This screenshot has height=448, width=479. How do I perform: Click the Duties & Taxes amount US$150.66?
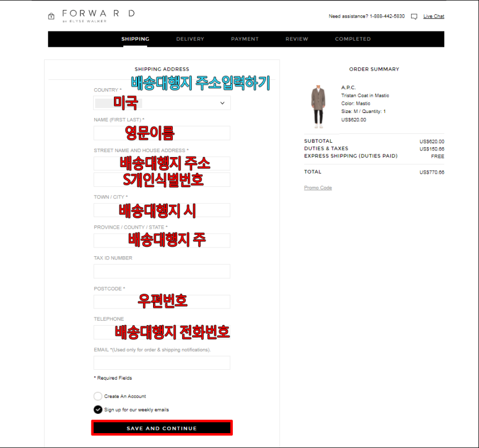coord(432,149)
